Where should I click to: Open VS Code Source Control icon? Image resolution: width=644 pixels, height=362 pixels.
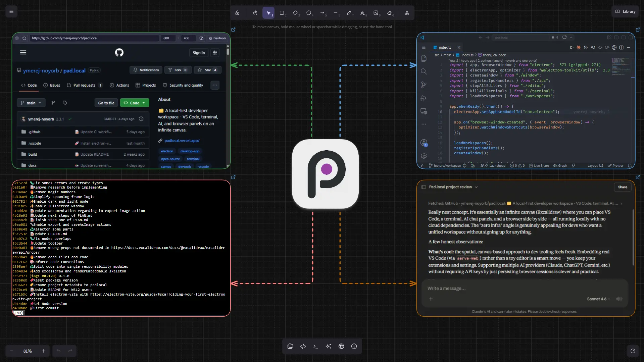424,85
